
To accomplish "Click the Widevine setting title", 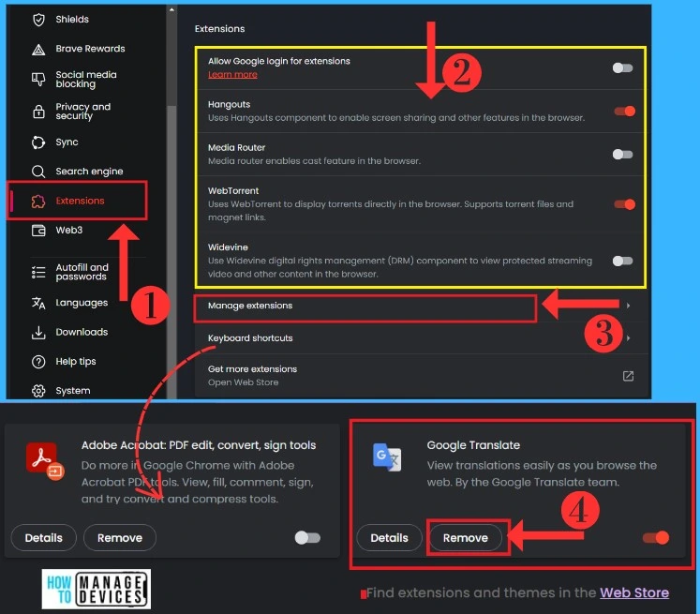I will pos(228,247).
